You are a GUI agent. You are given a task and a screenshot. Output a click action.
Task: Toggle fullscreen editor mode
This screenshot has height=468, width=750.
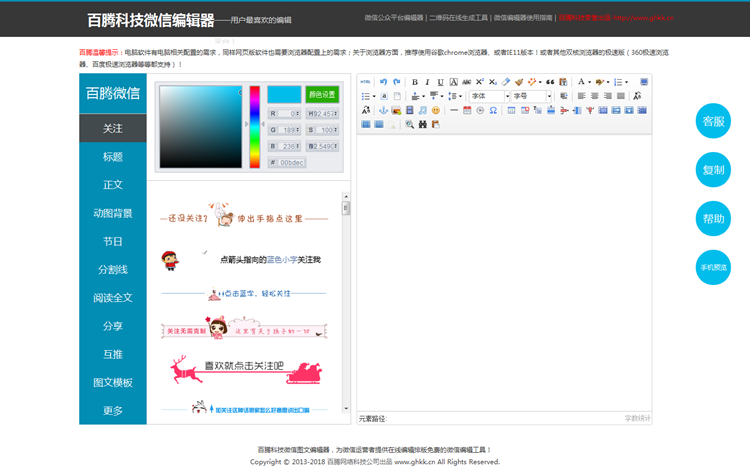(x=644, y=82)
